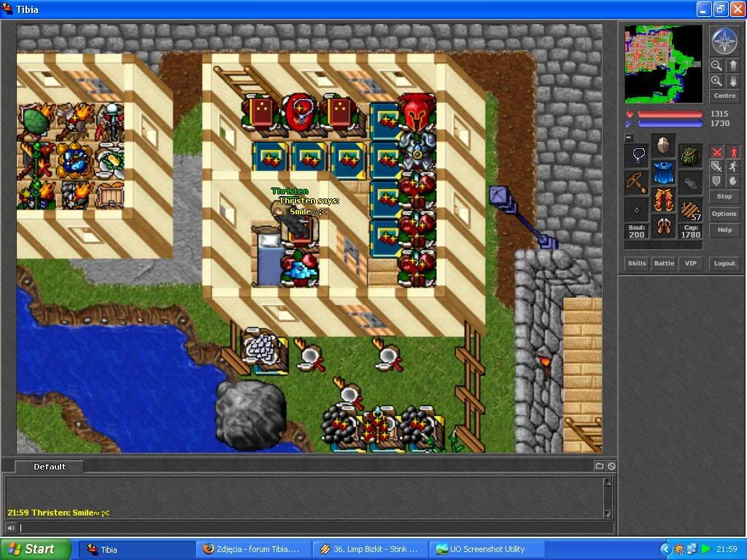The image size is (747, 560).
Task: Click the red helmet on display
Action: click(x=417, y=112)
